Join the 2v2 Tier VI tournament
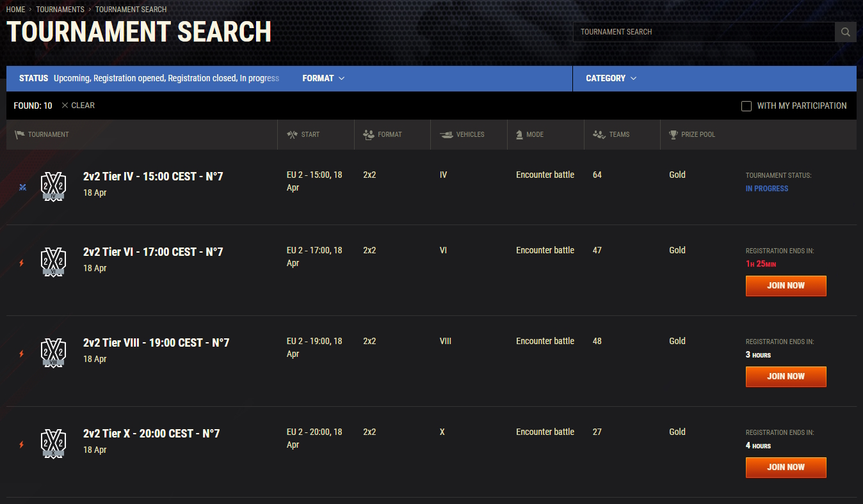863x504 pixels. point(786,286)
